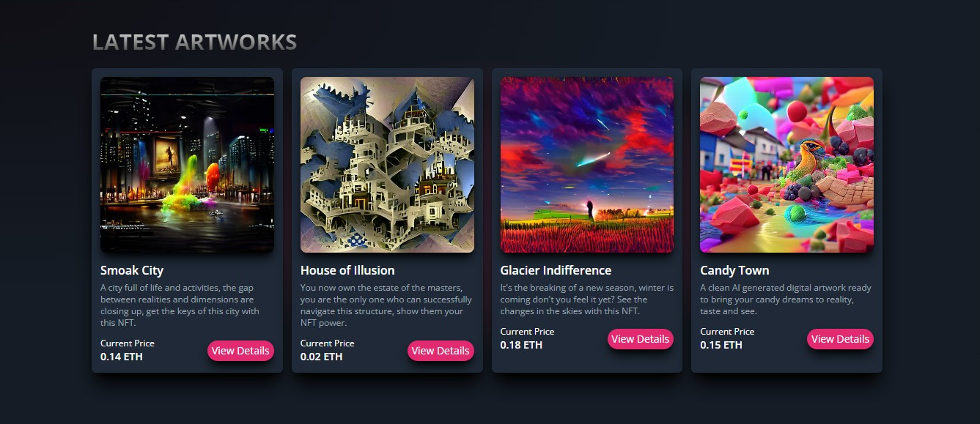The height and width of the screenshot is (424, 980).
Task: Click the 0.14 ETH price label
Action: 122,357
